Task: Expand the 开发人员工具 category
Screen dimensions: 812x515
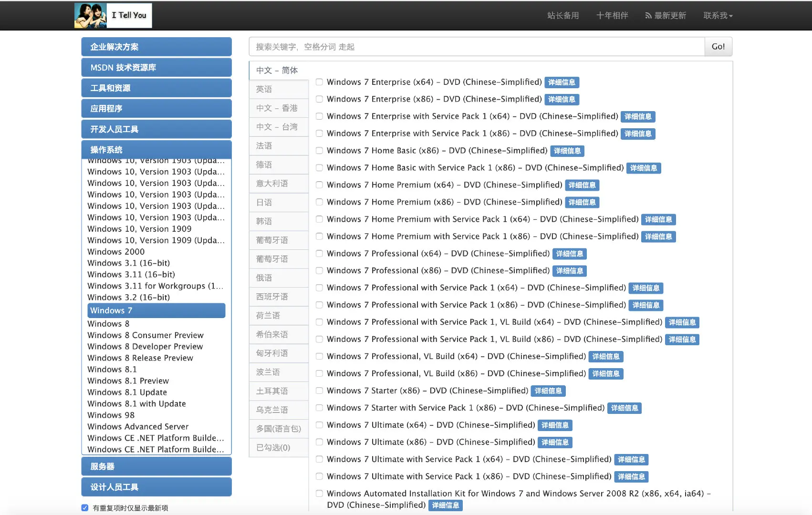Action: pos(156,129)
